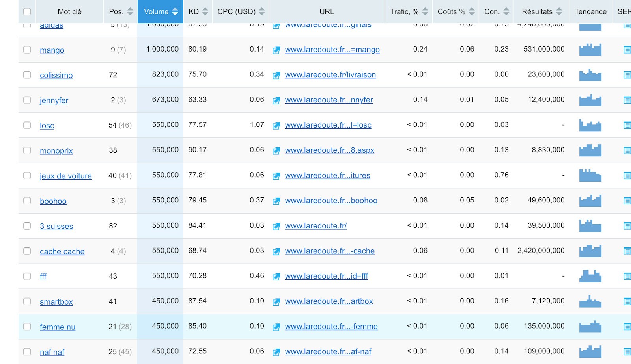Screen dimensions: 631x364
Task: Check the naf naf keyword row checkbox
Action: tap(27, 352)
